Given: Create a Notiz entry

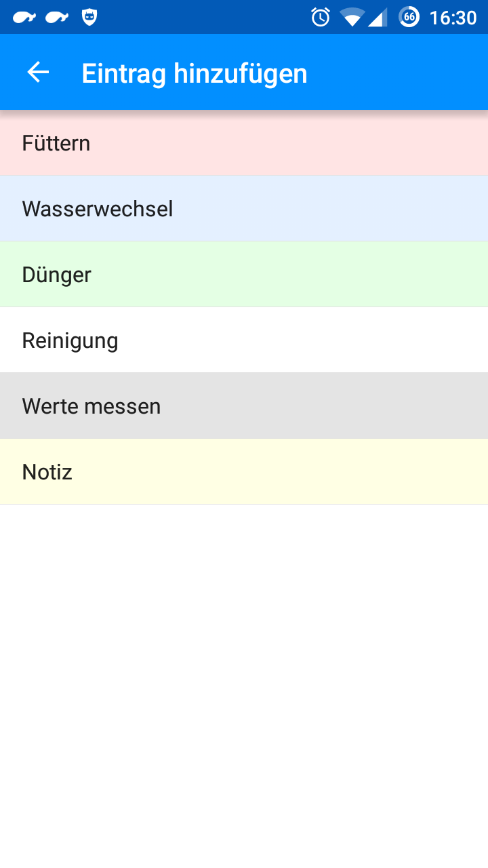Looking at the screenshot, I should coord(244,472).
